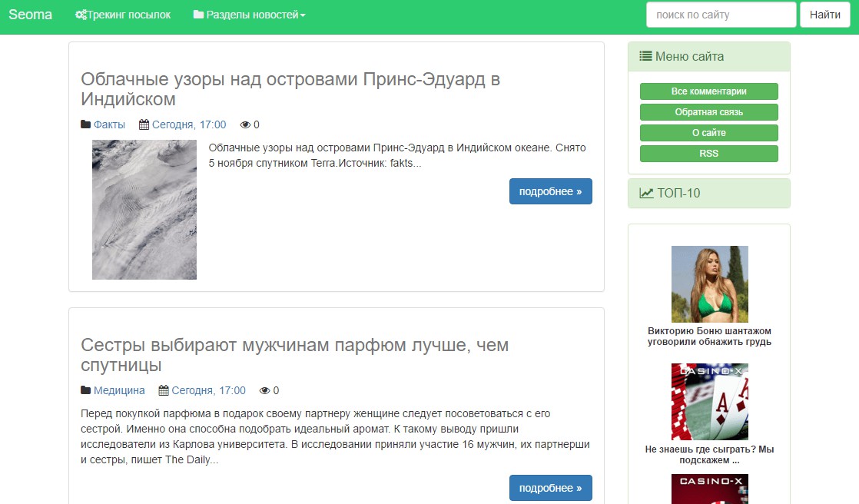859x504 pixels.
Task: Click the view count 0 in the Факты article
Action: 257,125
